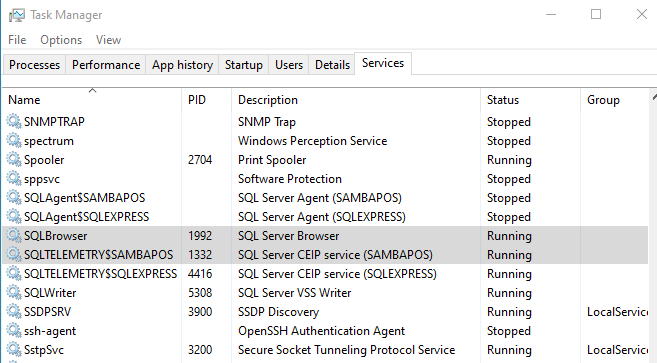Click PID 1992 of SQLBrowser

click(200, 236)
